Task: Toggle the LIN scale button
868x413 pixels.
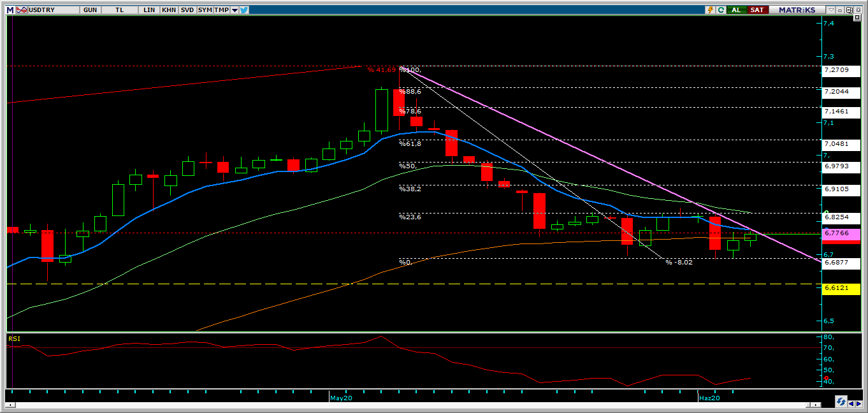Action: coord(150,10)
